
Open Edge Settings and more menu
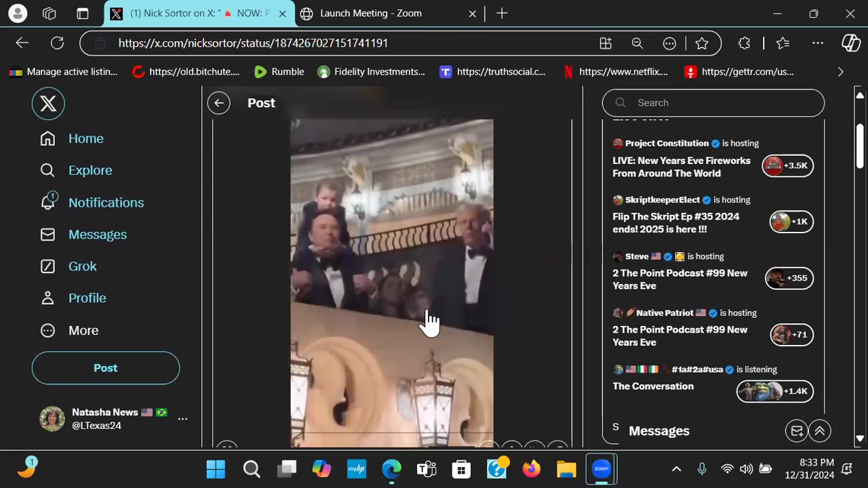(x=818, y=43)
